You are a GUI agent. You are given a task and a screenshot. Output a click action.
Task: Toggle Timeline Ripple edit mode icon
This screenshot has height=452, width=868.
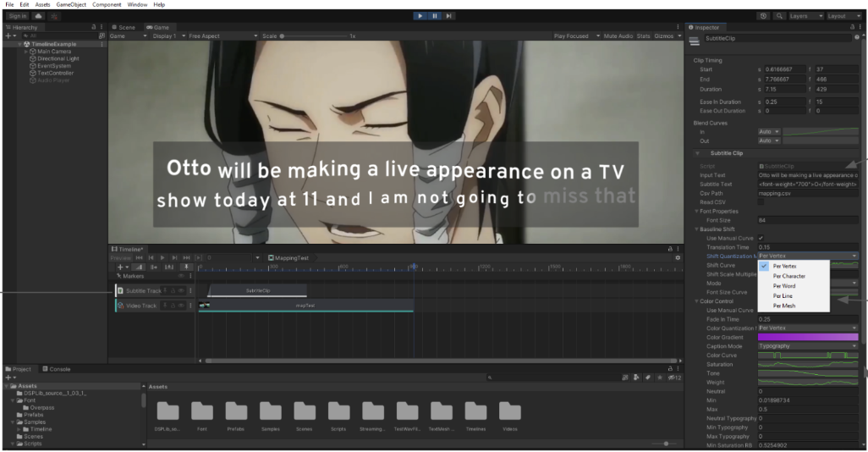tap(153, 267)
